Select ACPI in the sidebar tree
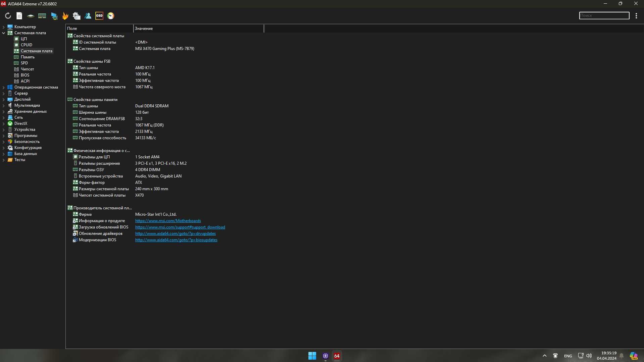The image size is (644, 362). [x=25, y=81]
